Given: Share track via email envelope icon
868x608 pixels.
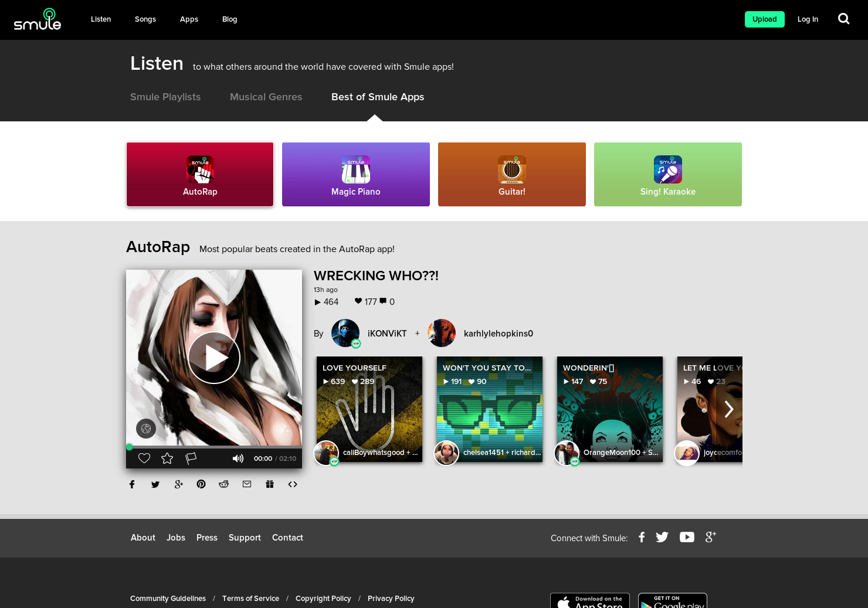Looking at the screenshot, I should tap(247, 484).
